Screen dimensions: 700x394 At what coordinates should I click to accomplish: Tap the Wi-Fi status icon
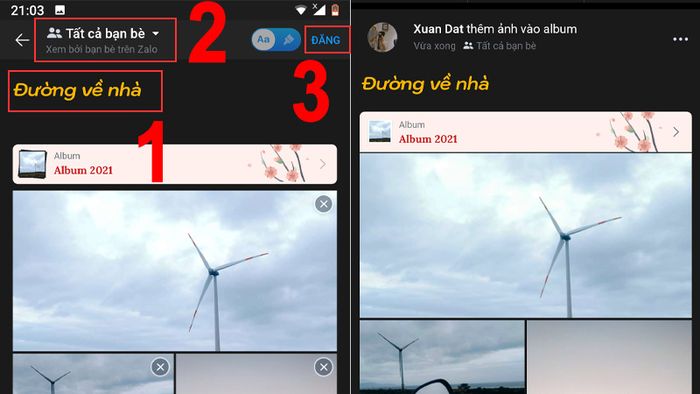[301, 10]
